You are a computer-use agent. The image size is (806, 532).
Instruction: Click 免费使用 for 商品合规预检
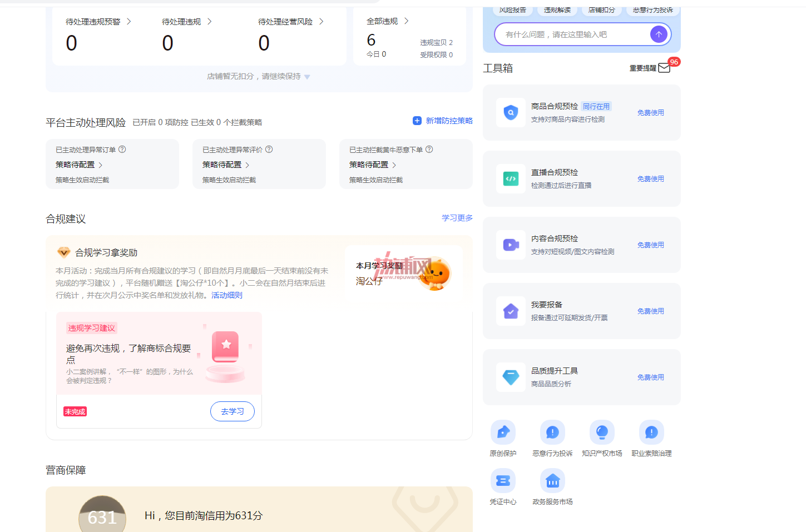[651, 113]
